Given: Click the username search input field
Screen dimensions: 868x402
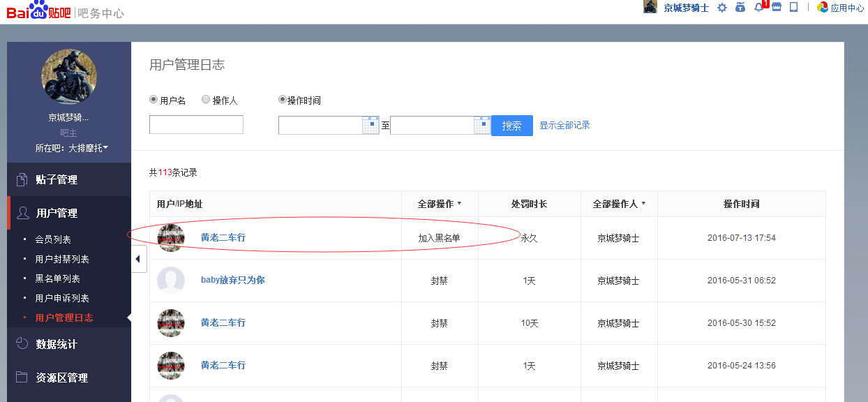Looking at the screenshot, I should coord(196,125).
